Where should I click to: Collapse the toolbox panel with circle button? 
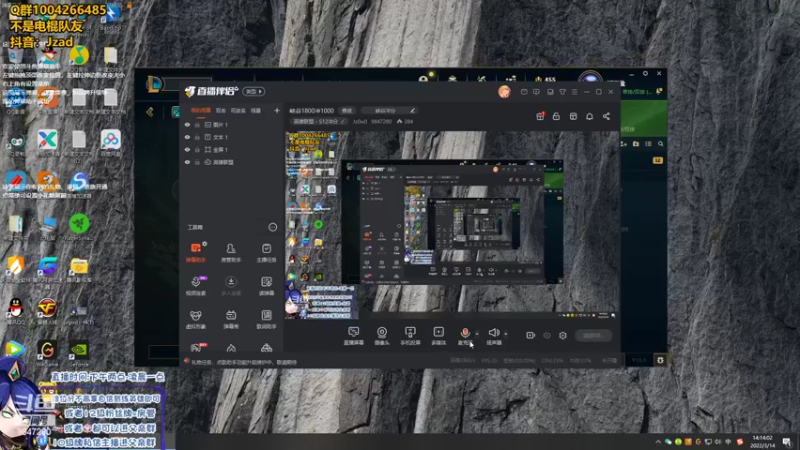pos(272,227)
